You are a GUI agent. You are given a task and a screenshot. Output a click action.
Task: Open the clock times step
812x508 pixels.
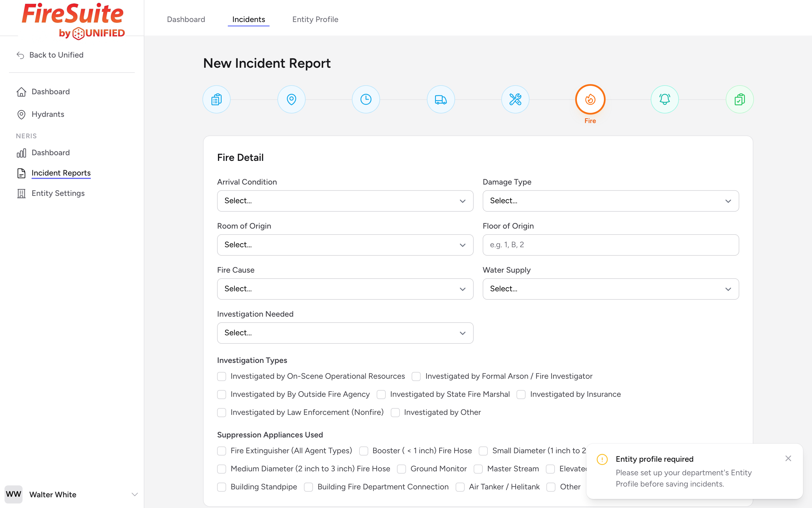click(x=366, y=99)
